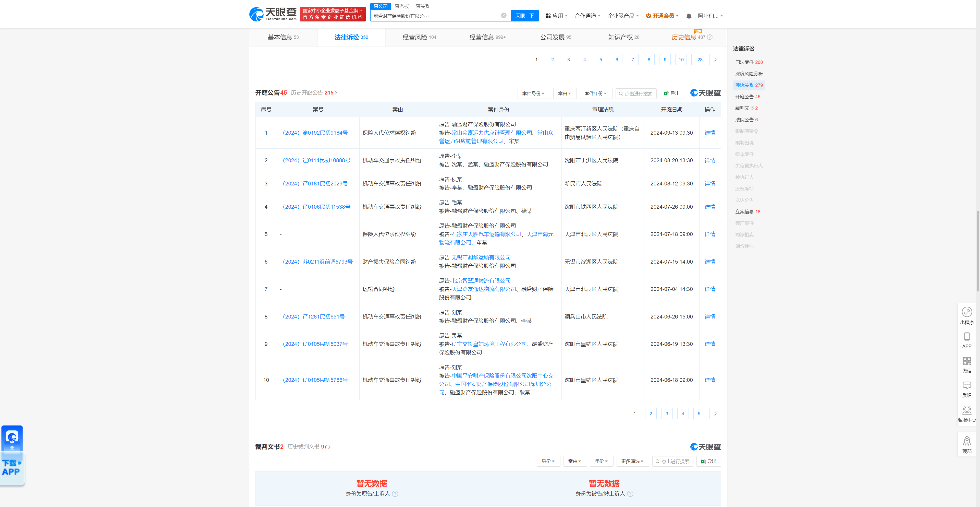Click help icon next to 身份为被告/被上诉人
Viewport: 980px width, 507px height.
point(630,494)
